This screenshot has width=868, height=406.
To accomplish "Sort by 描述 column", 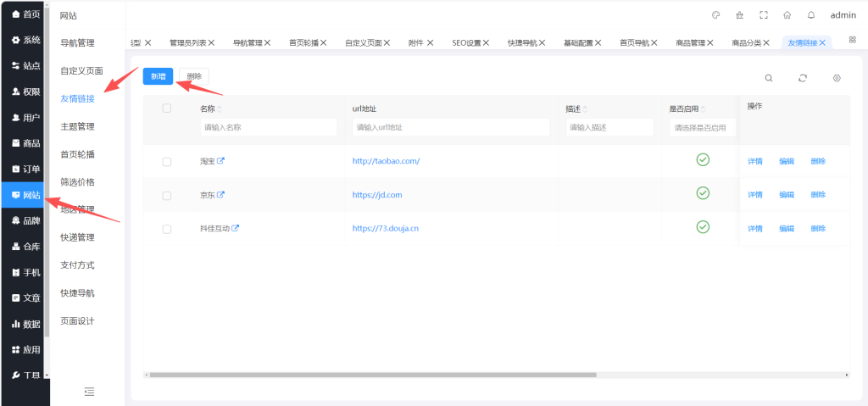I will coord(585,109).
